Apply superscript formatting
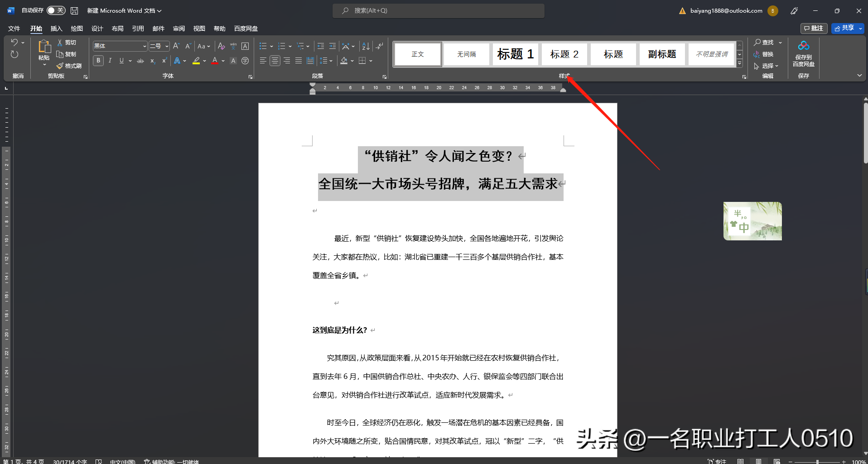 [164, 61]
